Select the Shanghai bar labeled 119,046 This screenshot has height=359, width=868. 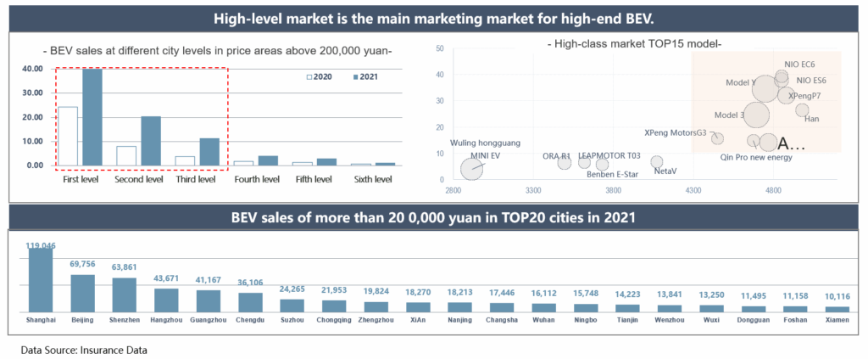[41, 282]
